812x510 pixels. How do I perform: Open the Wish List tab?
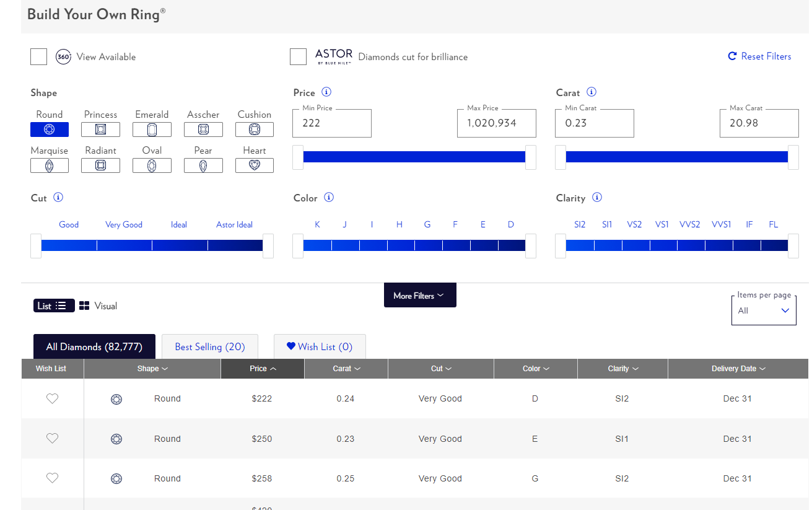click(320, 346)
